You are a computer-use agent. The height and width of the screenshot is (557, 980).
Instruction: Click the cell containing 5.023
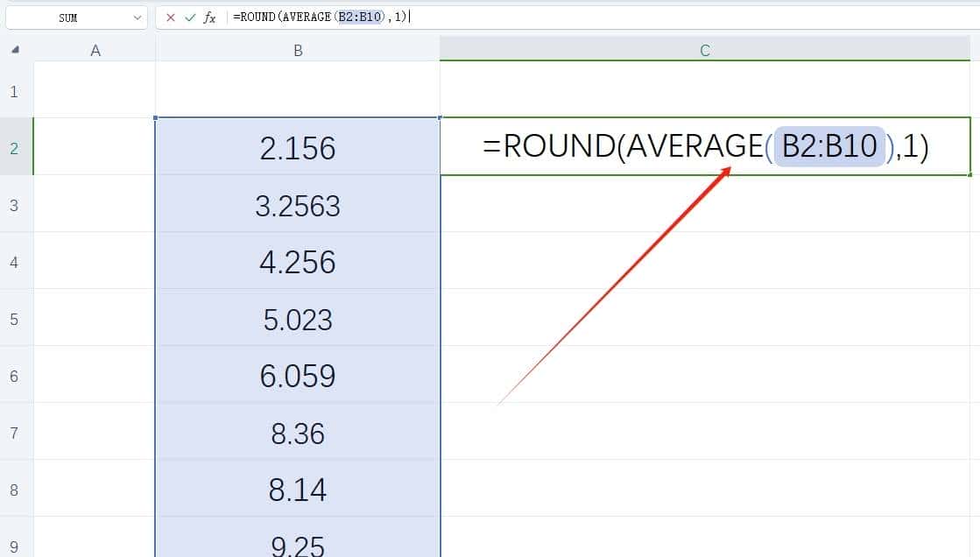coord(298,319)
